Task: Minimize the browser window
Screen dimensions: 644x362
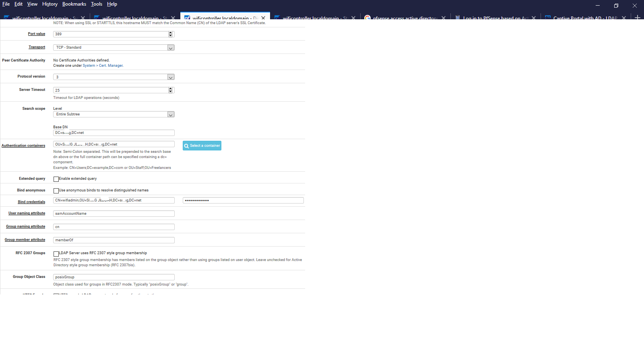Action: (598, 6)
